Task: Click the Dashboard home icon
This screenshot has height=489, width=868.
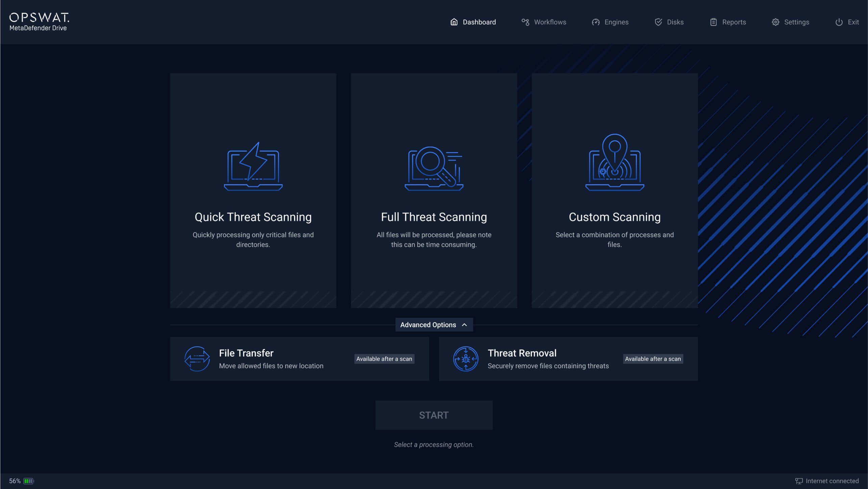Action: pyautogui.click(x=454, y=22)
